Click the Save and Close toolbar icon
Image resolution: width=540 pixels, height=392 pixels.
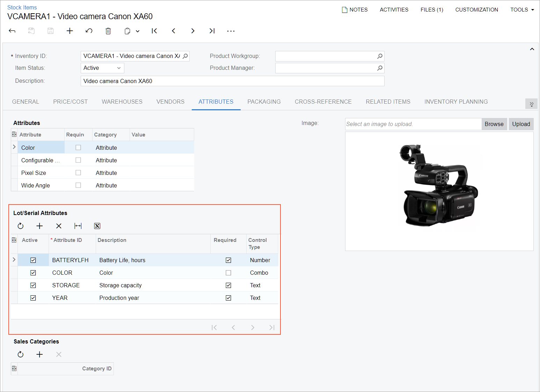(31, 31)
